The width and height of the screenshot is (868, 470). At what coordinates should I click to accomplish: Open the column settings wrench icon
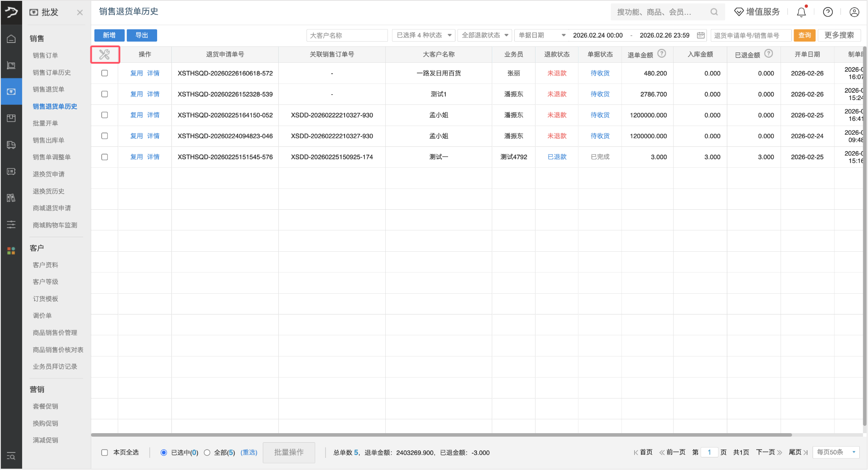tap(104, 55)
